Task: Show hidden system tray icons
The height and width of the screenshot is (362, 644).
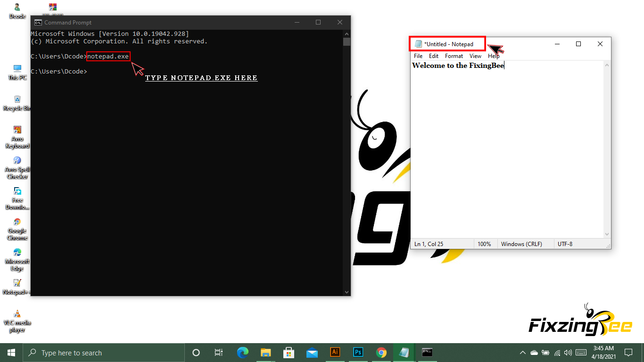Action: point(522,353)
